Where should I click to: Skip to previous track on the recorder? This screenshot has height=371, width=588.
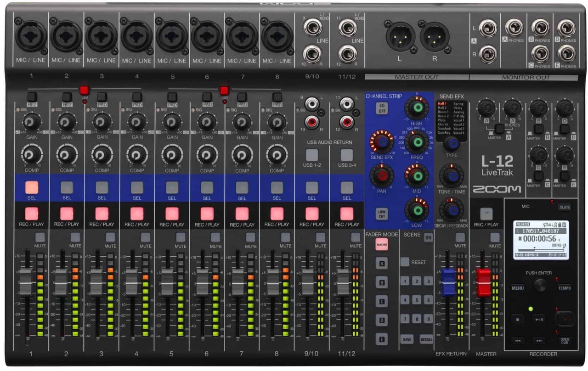coord(517,341)
